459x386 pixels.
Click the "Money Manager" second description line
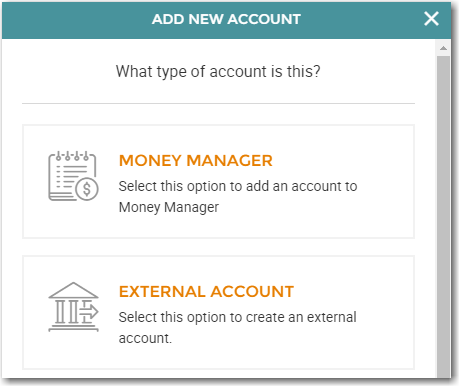169,207
